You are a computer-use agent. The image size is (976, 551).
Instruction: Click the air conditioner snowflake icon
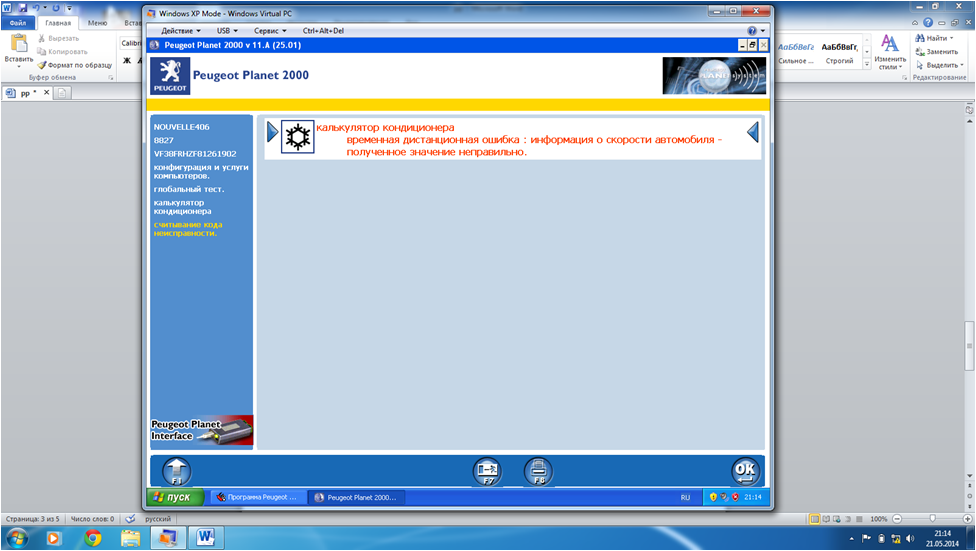pyautogui.click(x=298, y=137)
